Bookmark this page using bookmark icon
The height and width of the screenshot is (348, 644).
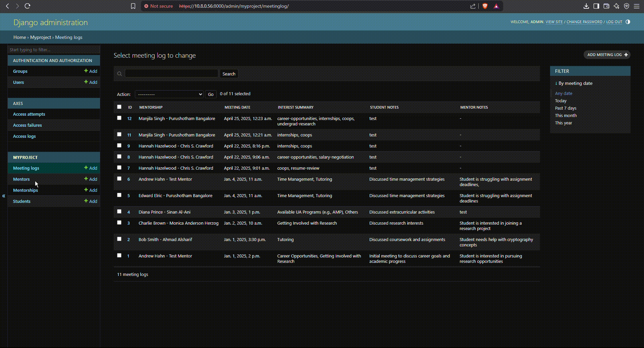[x=133, y=6]
